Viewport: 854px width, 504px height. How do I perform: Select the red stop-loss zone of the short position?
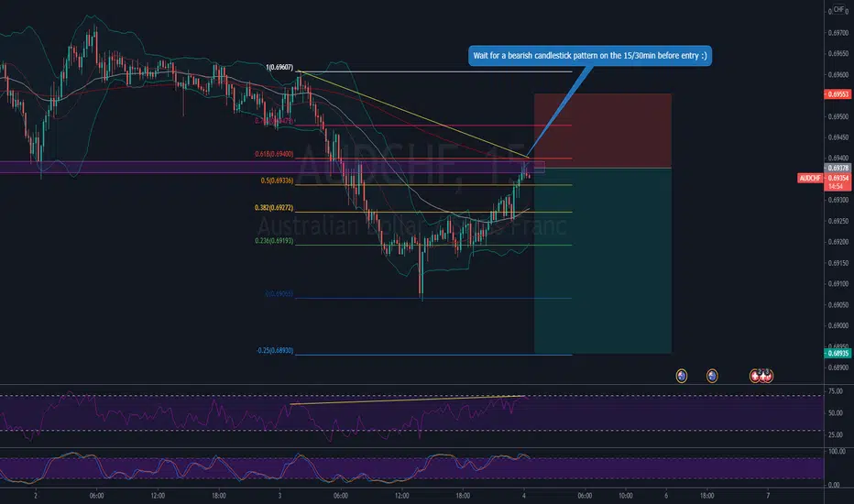coord(602,131)
